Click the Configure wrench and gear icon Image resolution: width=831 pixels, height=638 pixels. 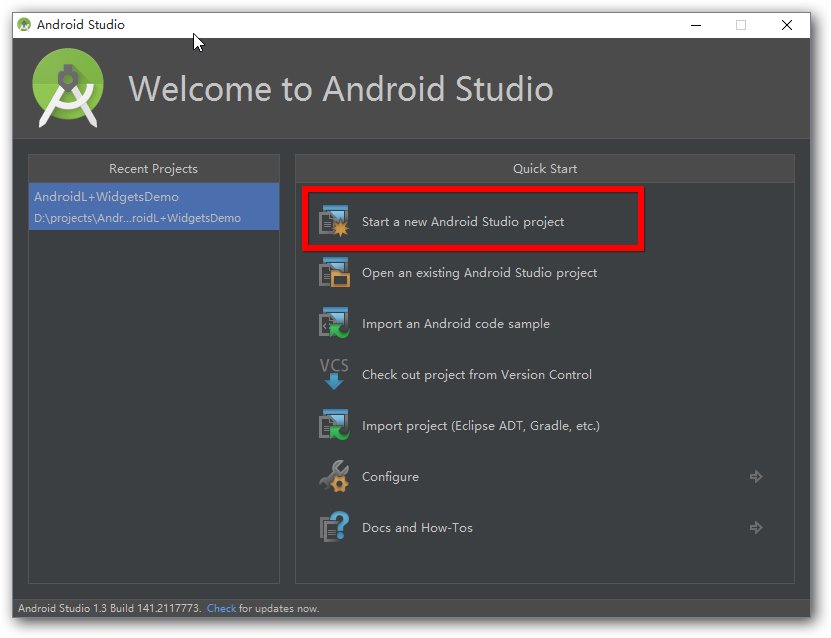point(334,476)
